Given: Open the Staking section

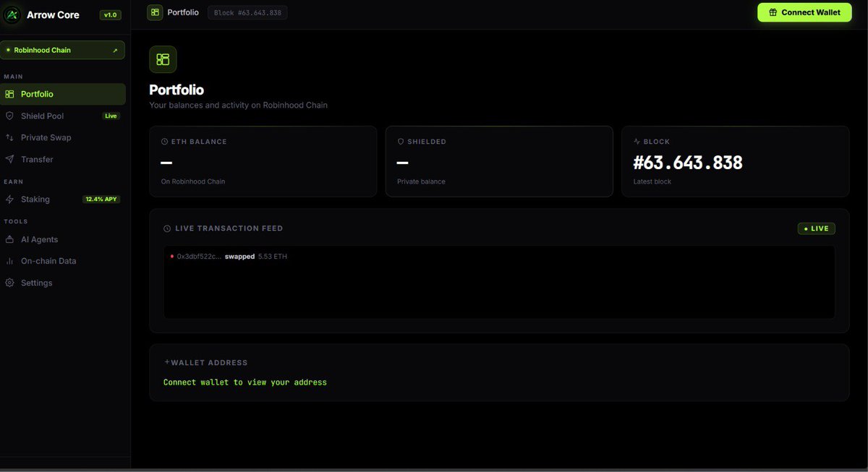Looking at the screenshot, I should 62,199.
